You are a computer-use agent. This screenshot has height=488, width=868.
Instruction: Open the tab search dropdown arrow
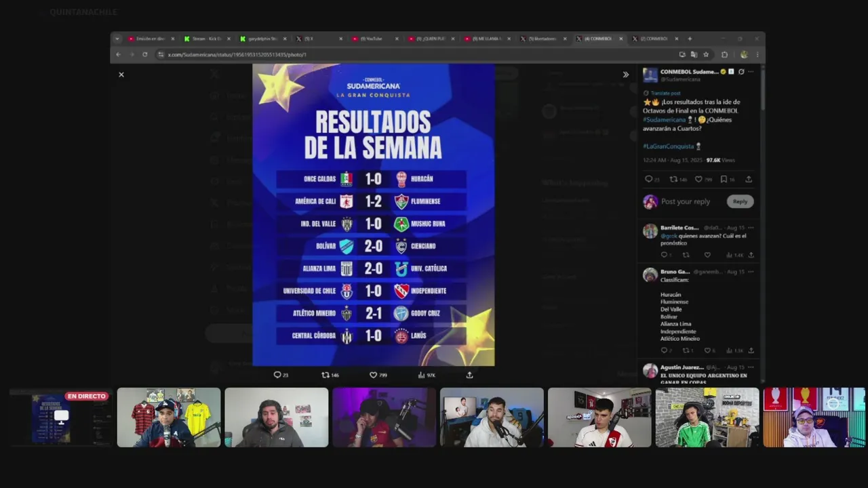coord(117,39)
